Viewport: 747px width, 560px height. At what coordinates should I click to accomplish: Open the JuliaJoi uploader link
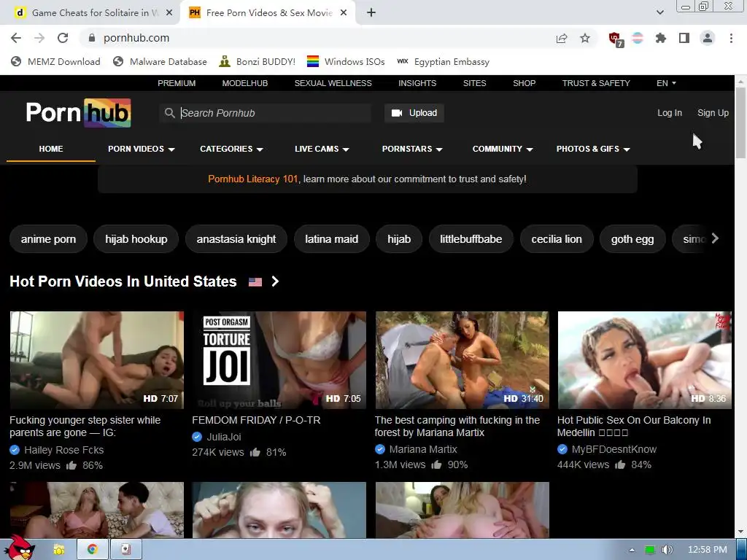223,437
